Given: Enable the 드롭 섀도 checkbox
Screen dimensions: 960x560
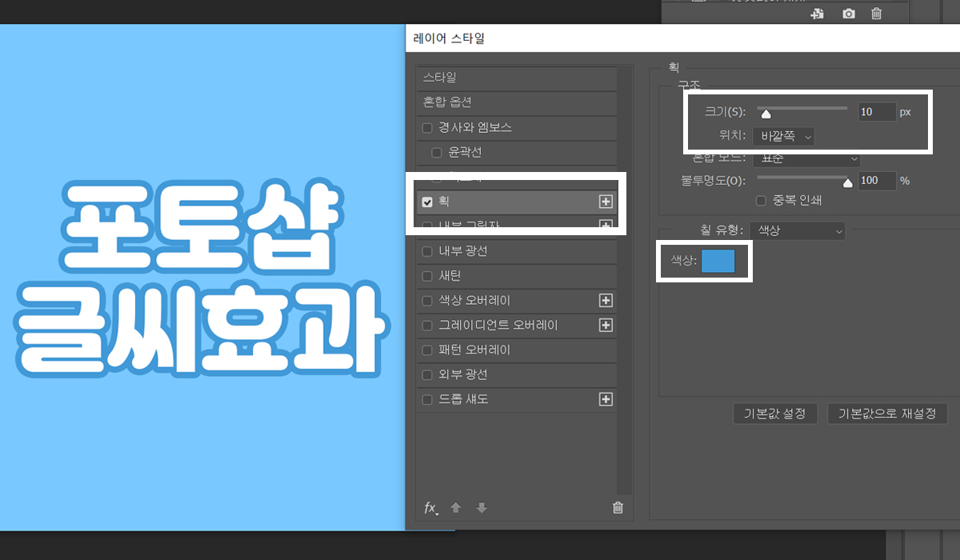Looking at the screenshot, I should coord(427,400).
